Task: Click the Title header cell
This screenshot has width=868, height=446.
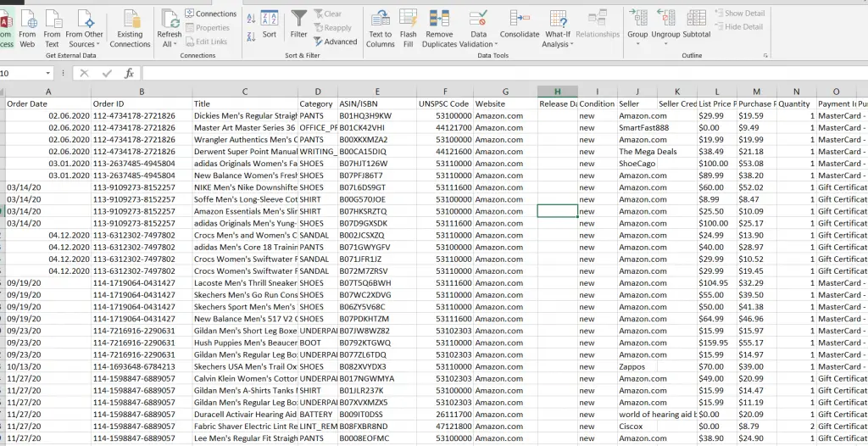Action: click(245, 103)
